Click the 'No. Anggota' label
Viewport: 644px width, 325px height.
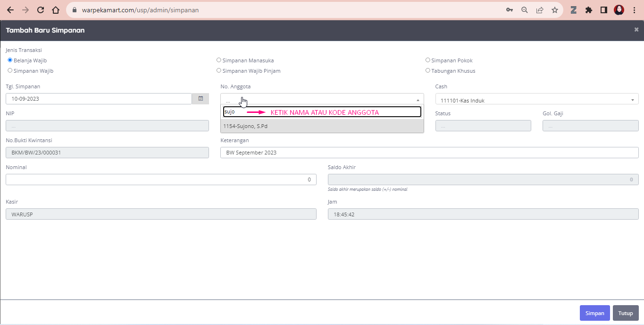point(235,86)
